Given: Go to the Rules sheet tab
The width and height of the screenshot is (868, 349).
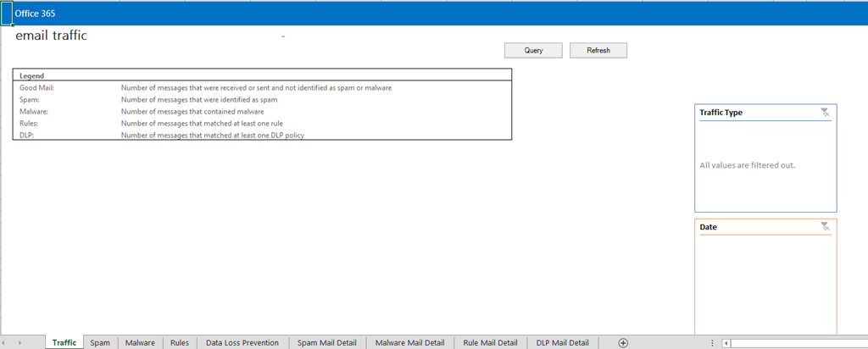Looking at the screenshot, I should [179, 343].
